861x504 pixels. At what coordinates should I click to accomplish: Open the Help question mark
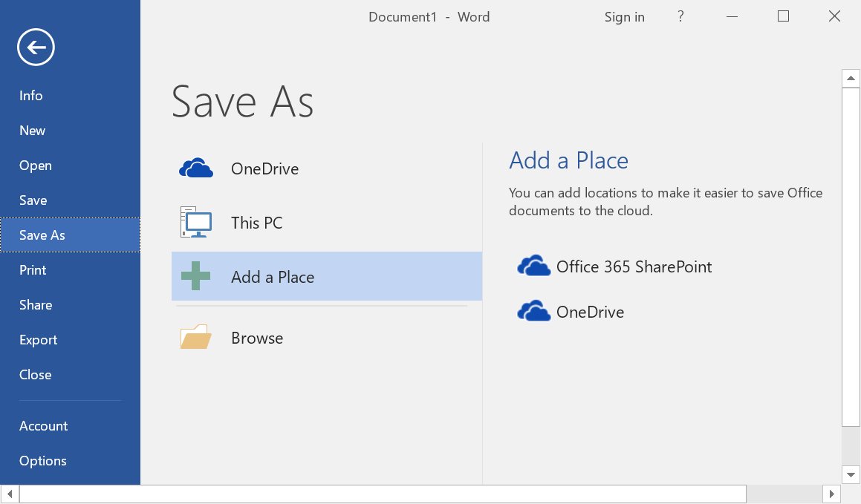point(680,16)
